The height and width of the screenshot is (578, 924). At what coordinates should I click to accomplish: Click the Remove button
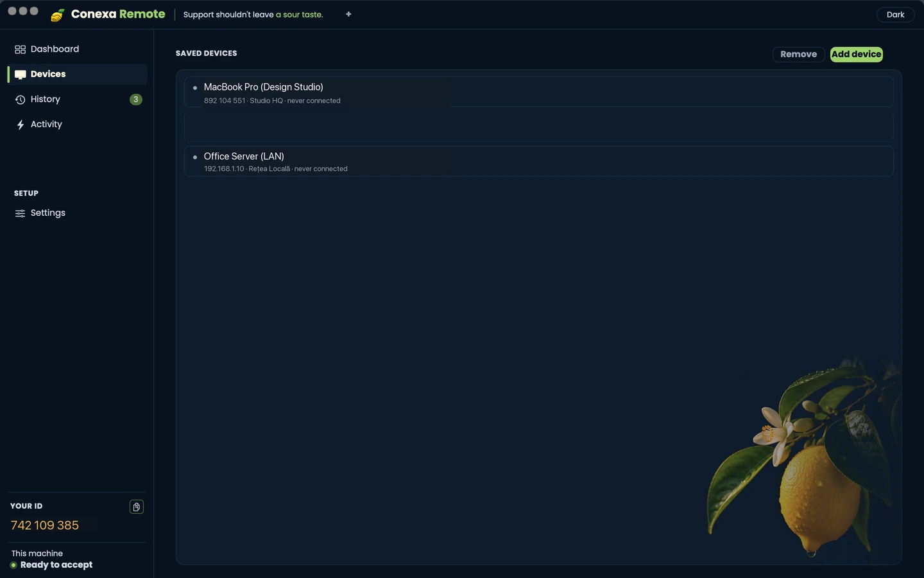pos(798,54)
